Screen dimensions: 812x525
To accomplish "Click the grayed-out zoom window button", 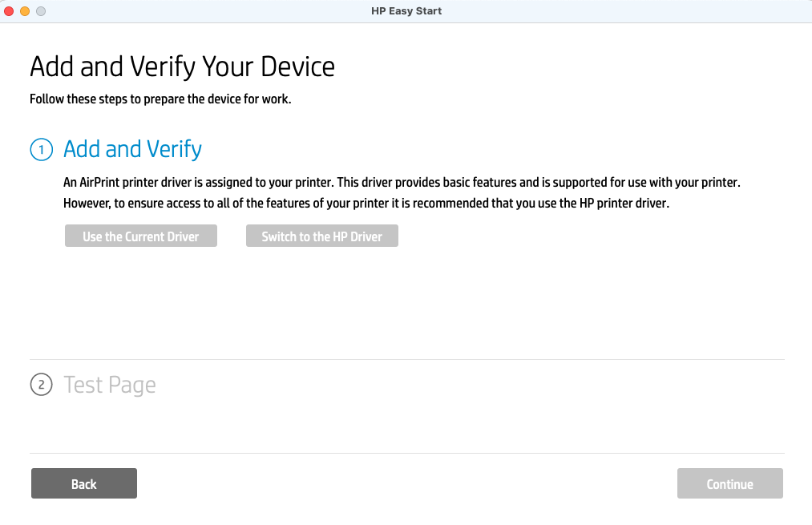I will (40, 11).
